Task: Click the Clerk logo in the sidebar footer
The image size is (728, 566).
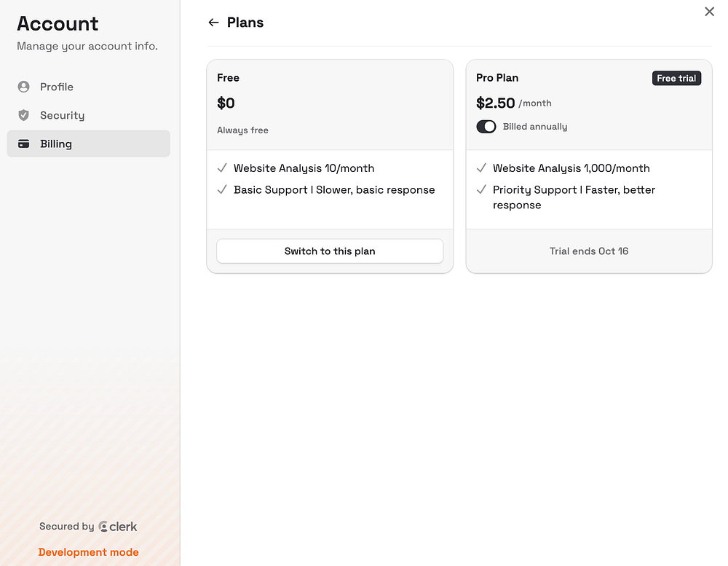Action: [x=118, y=527]
